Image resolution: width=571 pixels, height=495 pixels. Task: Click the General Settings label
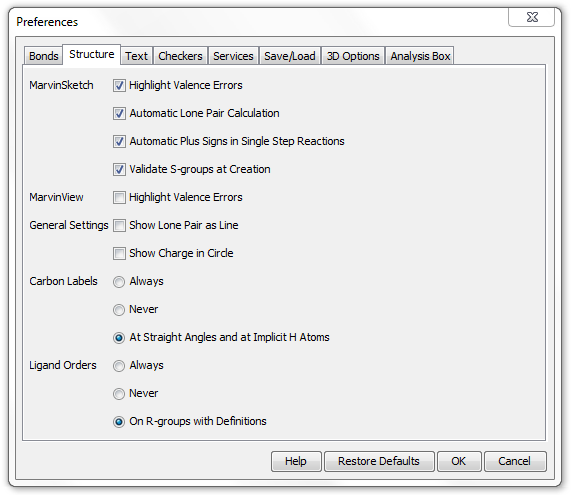tap(69, 225)
